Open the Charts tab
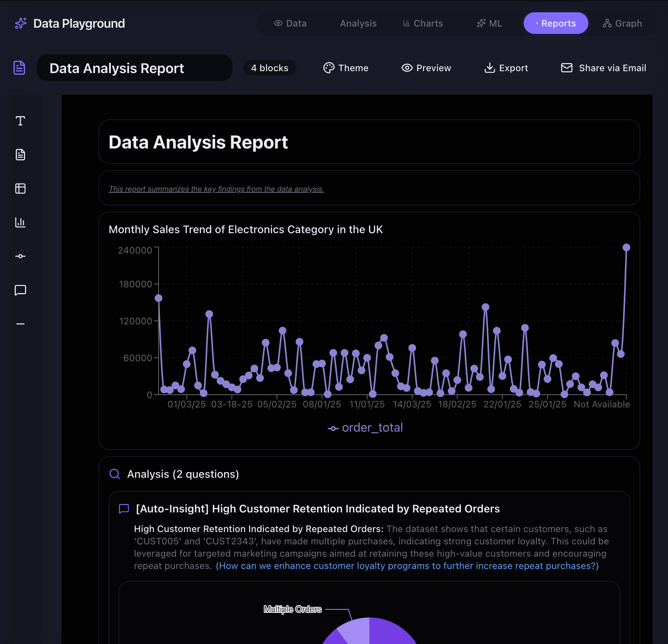This screenshot has height=644, width=668. (423, 23)
